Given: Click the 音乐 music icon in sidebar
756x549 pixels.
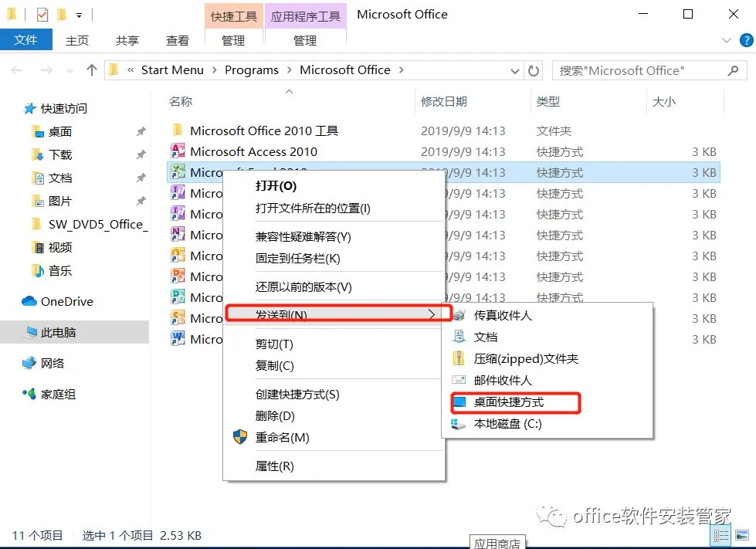Looking at the screenshot, I should [x=38, y=270].
